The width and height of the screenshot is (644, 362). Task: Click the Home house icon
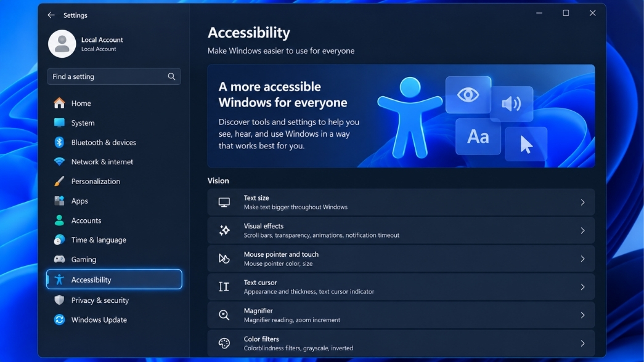point(59,103)
